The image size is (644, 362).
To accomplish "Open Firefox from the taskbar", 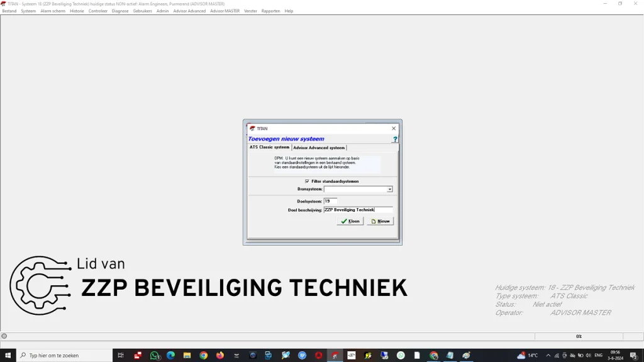I will pyautogui.click(x=220, y=356).
